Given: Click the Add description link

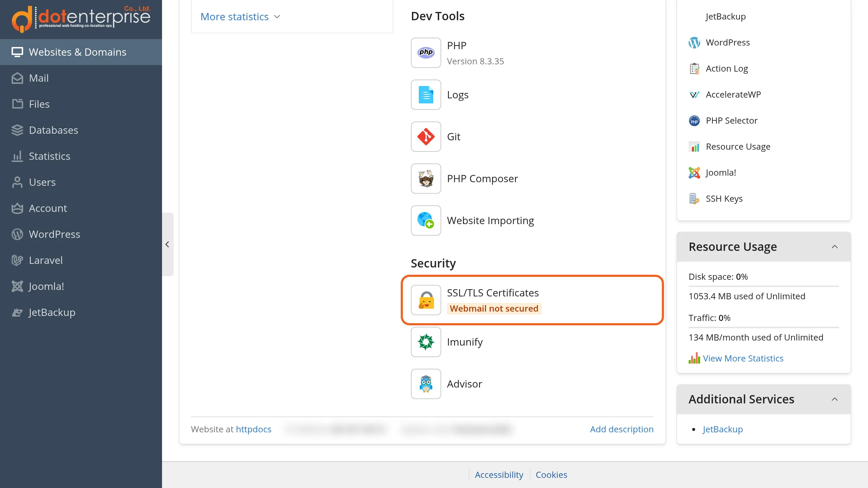Looking at the screenshot, I should (622, 429).
